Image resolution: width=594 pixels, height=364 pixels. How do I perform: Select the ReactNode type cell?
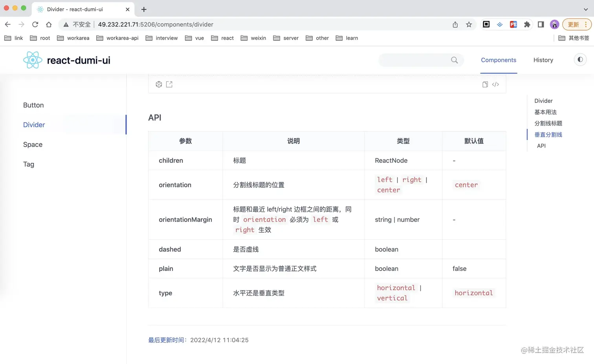coord(403,161)
